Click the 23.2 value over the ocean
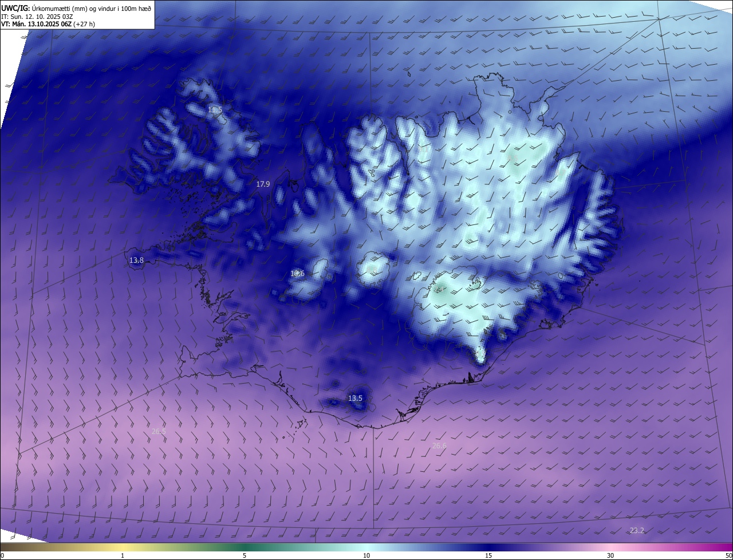The width and height of the screenshot is (733, 560). pyautogui.click(x=637, y=531)
